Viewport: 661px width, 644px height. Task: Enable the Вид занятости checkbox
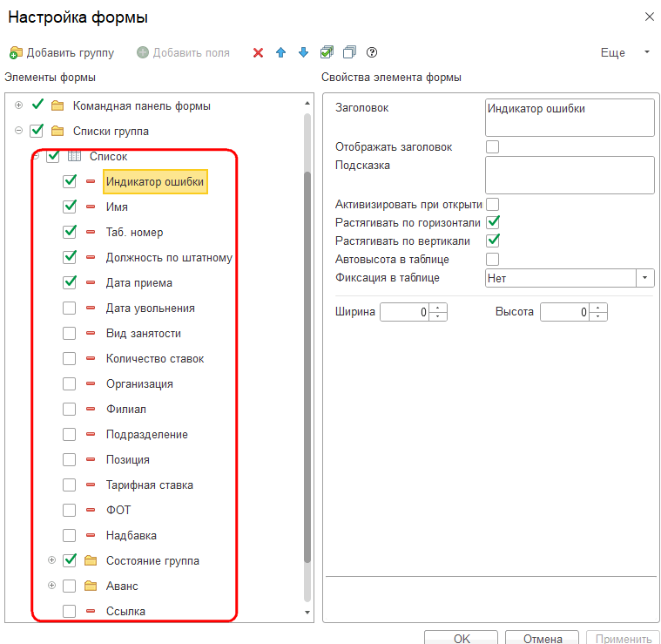(69, 333)
